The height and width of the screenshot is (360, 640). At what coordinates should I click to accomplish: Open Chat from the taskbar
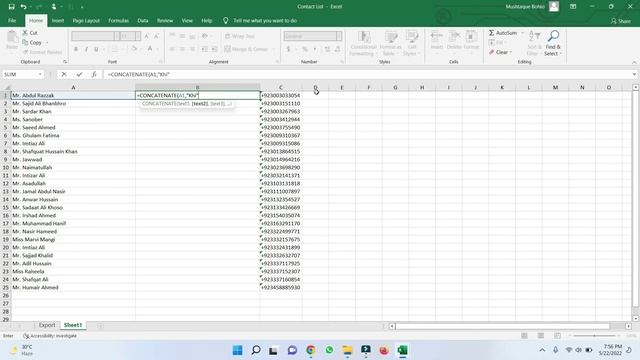[x=292, y=350]
